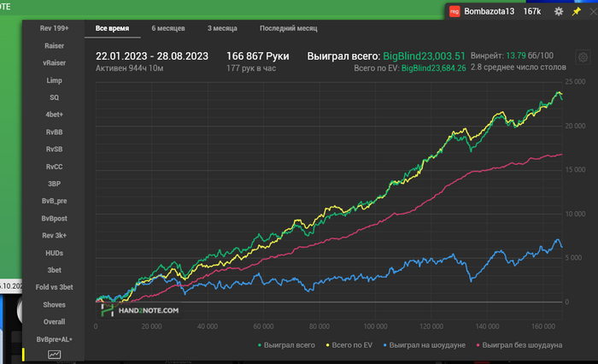Screen dimensions: 598x364
Task: Select BvB_pre in sidebar
Action: coord(54,201)
